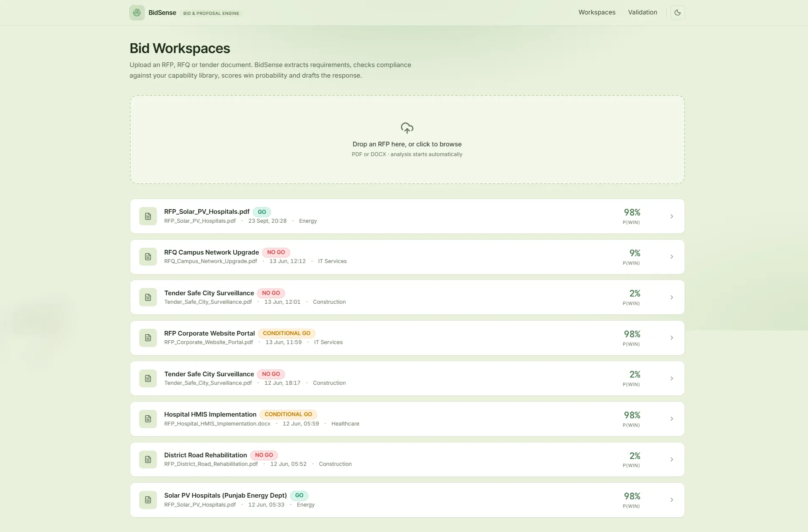Screen dimensions: 808x532
Task: Click the document icon for Solar PV Hospitals (Punjab Energy Dept)
Action: click(148, 500)
